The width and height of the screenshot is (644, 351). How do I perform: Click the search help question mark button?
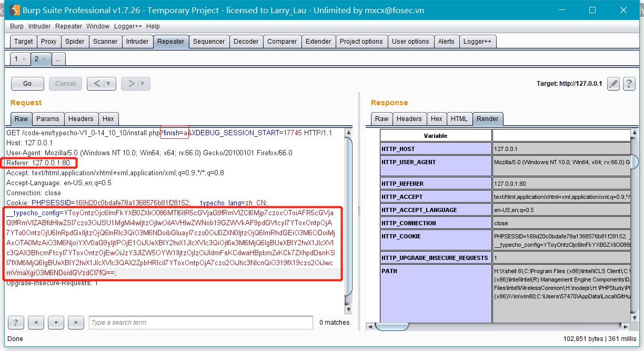16,323
